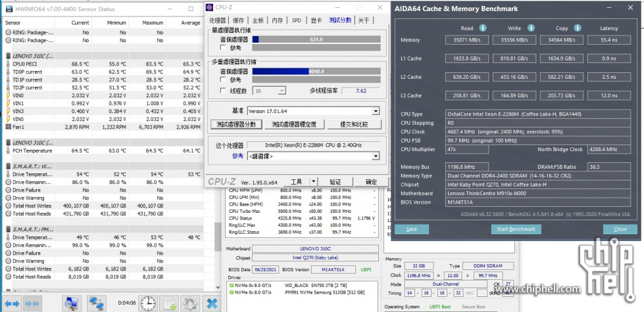
Task: Click 測試處理器穩定度 stress CPU button
Action: [295, 124]
